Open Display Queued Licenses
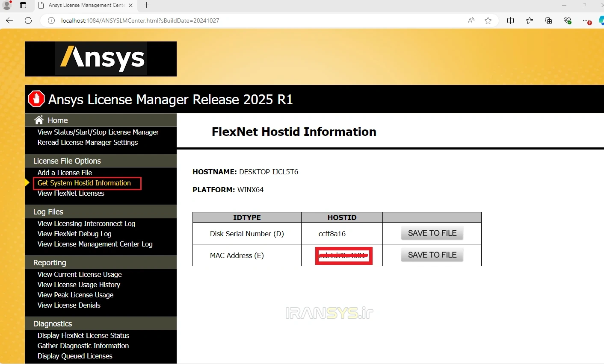This screenshot has height=364, width=604. pyautogui.click(x=75, y=356)
